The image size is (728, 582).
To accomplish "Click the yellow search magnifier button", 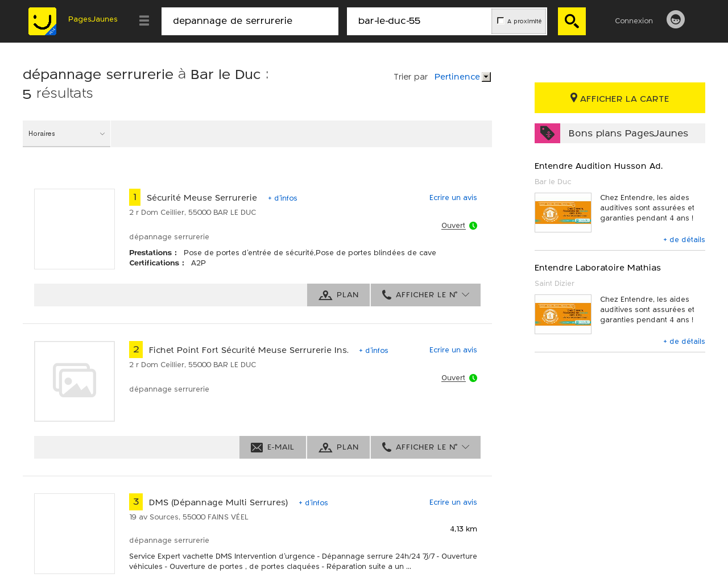I will click(572, 21).
